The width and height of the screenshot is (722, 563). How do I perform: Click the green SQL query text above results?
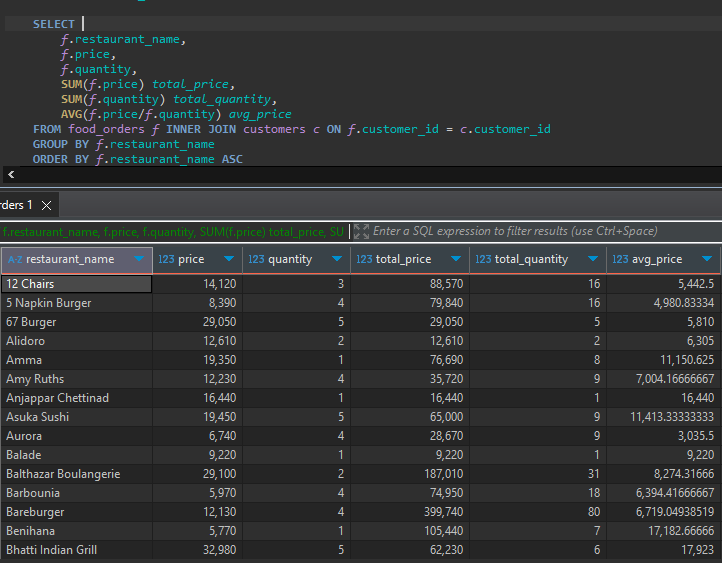pyautogui.click(x=173, y=232)
